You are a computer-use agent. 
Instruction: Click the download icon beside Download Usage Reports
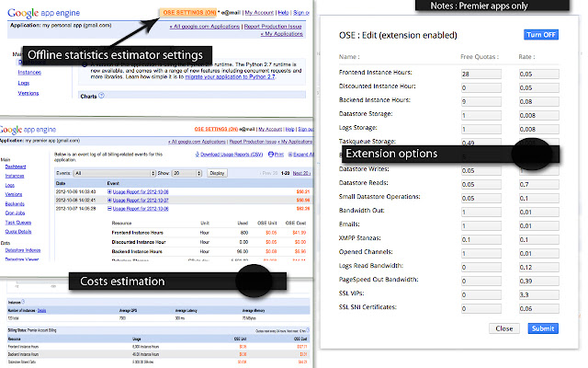[198, 155]
